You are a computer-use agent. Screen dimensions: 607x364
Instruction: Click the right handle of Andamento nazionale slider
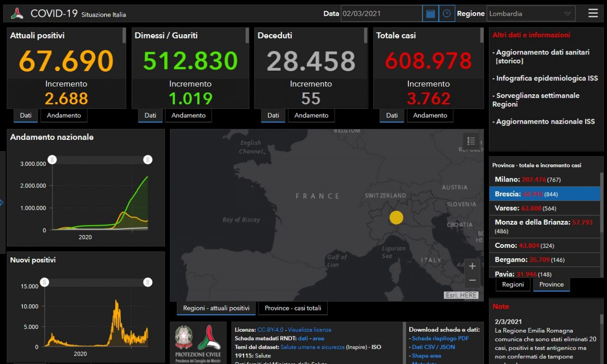click(148, 160)
